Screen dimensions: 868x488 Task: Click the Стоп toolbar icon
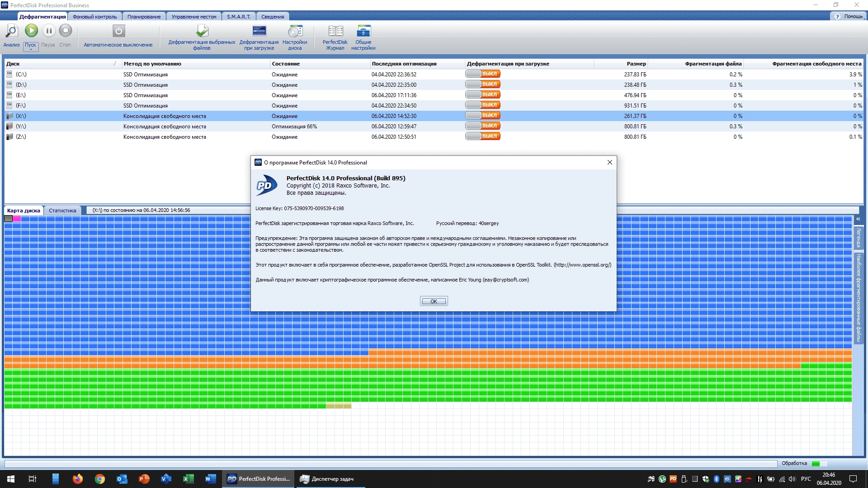click(66, 31)
